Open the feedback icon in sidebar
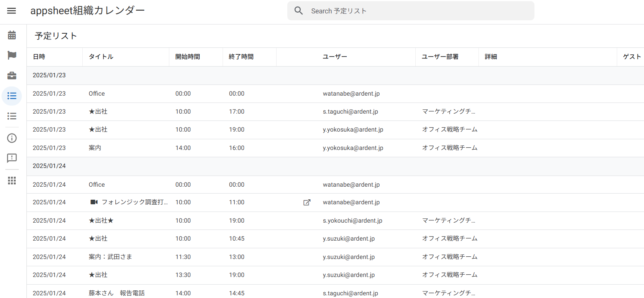 click(x=12, y=158)
